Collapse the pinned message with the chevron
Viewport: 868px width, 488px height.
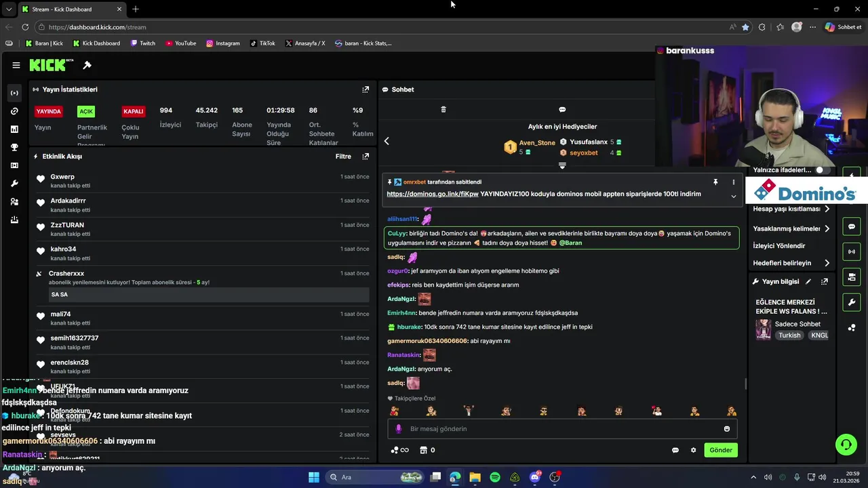pyautogui.click(x=733, y=197)
